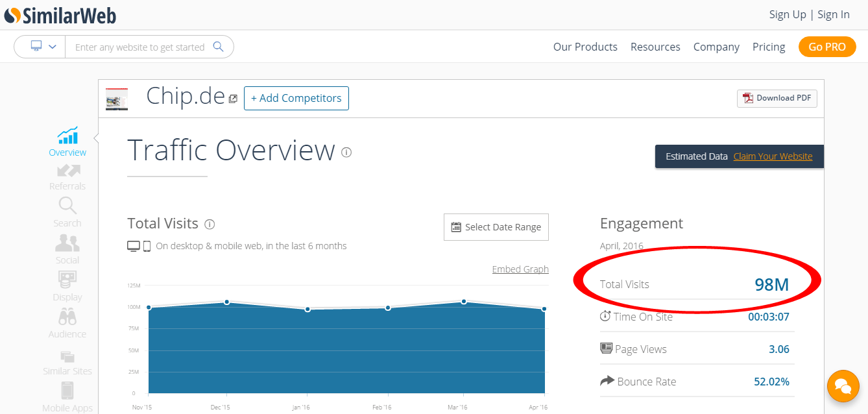Download the report as PDF
The height and width of the screenshot is (414, 868).
point(777,98)
